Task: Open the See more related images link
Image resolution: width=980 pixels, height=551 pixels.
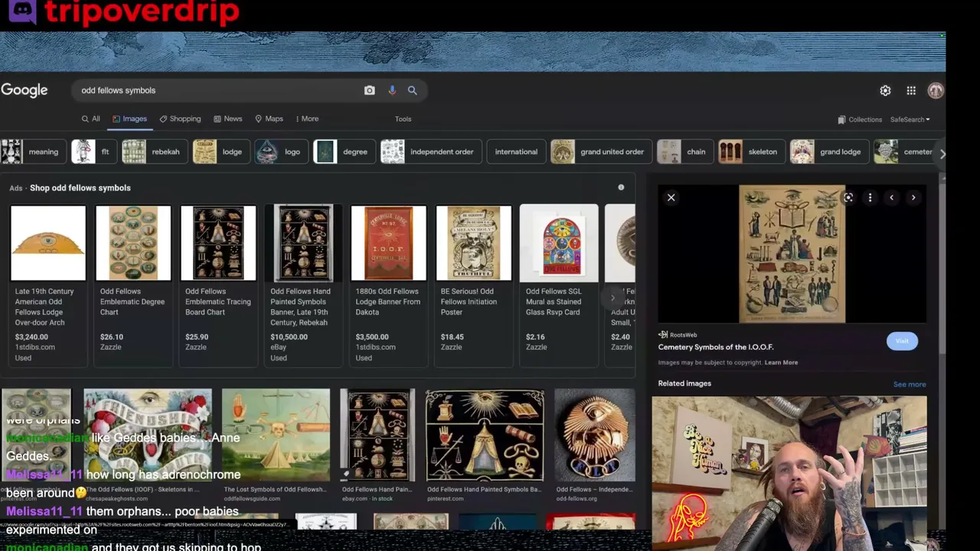Action: click(910, 384)
